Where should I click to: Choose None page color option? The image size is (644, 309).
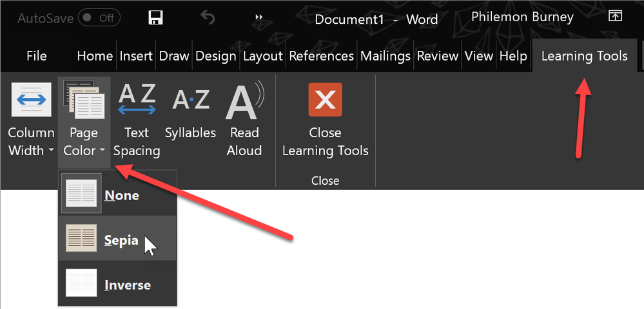(118, 193)
